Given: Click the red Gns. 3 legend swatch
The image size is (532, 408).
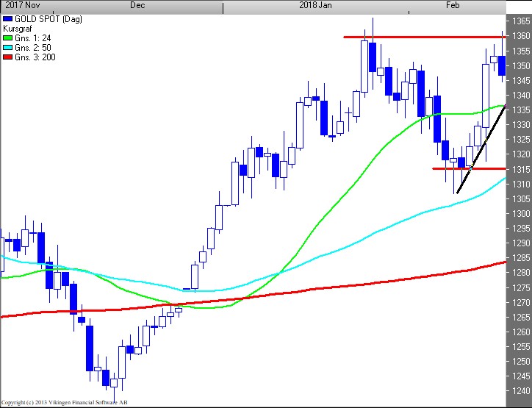Looking at the screenshot, I should click(7, 57).
